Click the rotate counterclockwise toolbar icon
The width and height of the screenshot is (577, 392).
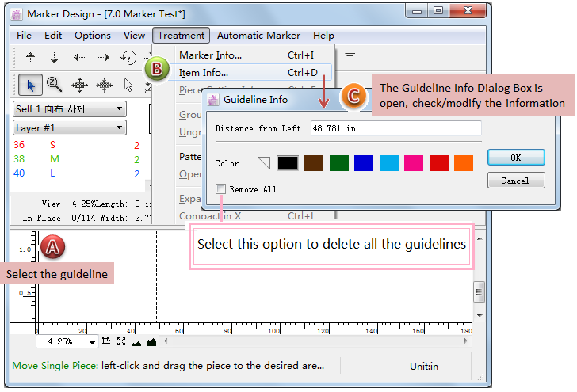128,58
